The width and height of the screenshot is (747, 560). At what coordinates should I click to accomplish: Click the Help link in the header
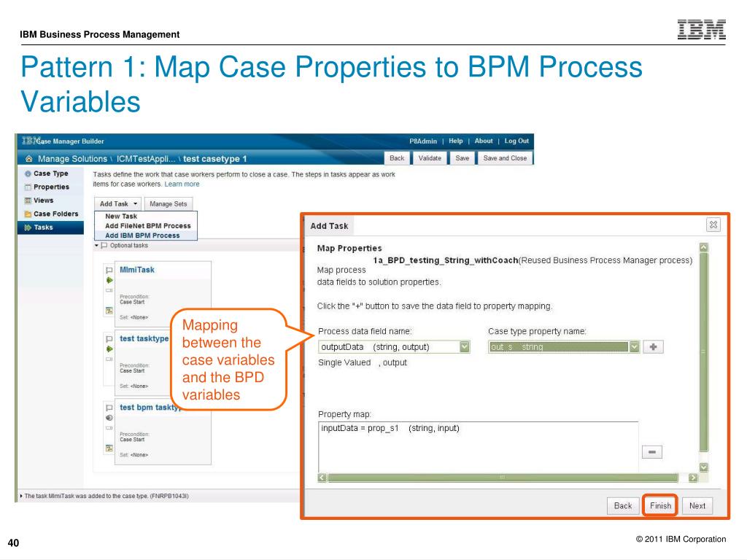[x=455, y=141]
